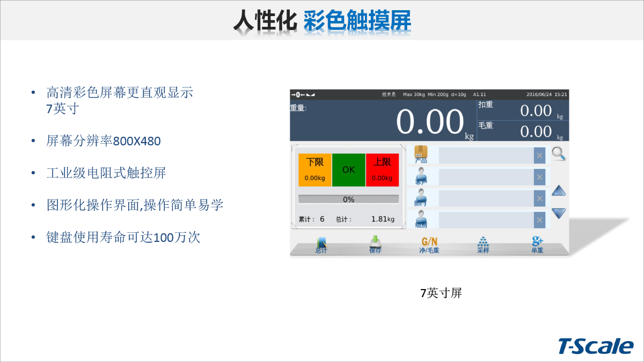Screen dimensions: 644x362
Task: Toggle G/N 净/毛重 weight mode
Action: [429, 245]
